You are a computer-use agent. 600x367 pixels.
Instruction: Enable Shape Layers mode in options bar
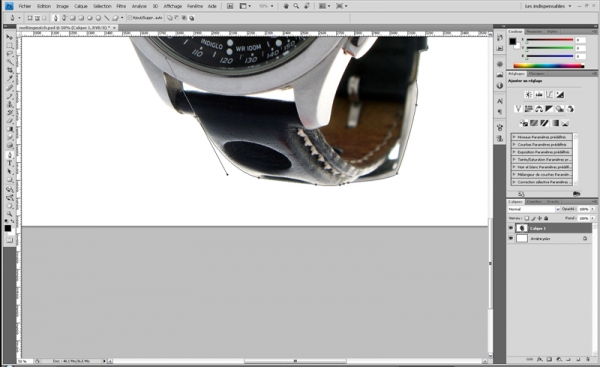tap(30, 18)
